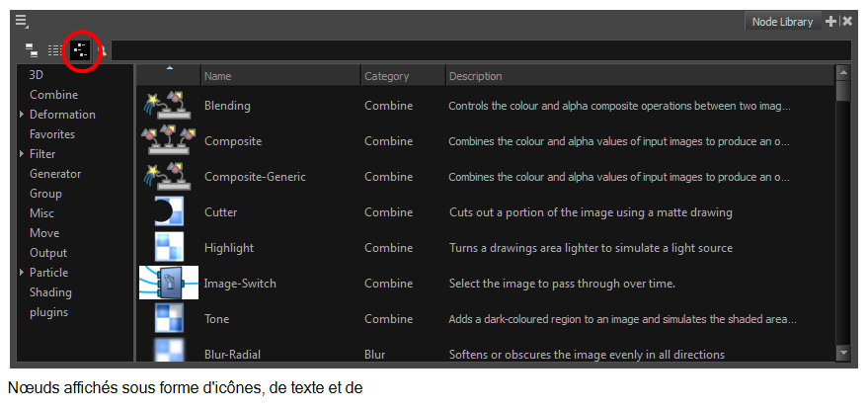Image resolution: width=868 pixels, height=410 pixels.
Task: Choose the Image-Switch node thumbnail
Action: pos(168,284)
